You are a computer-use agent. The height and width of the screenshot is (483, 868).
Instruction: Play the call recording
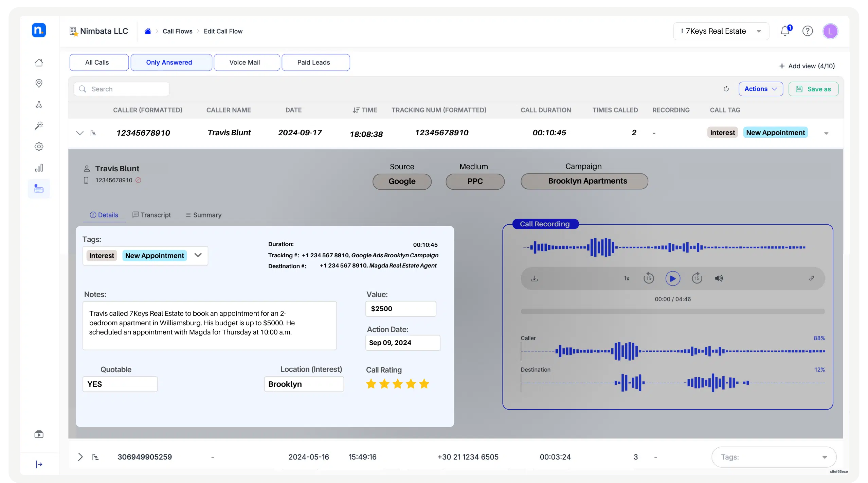pyautogui.click(x=672, y=278)
